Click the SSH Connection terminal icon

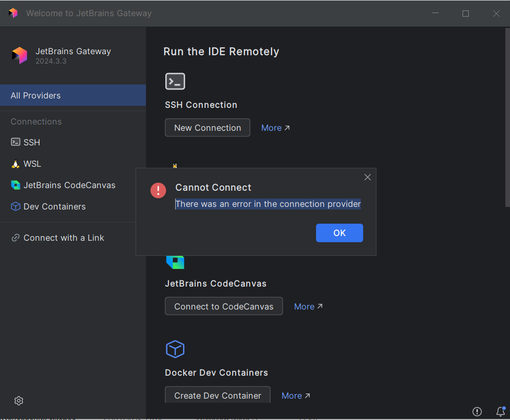(x=175, y=81)
